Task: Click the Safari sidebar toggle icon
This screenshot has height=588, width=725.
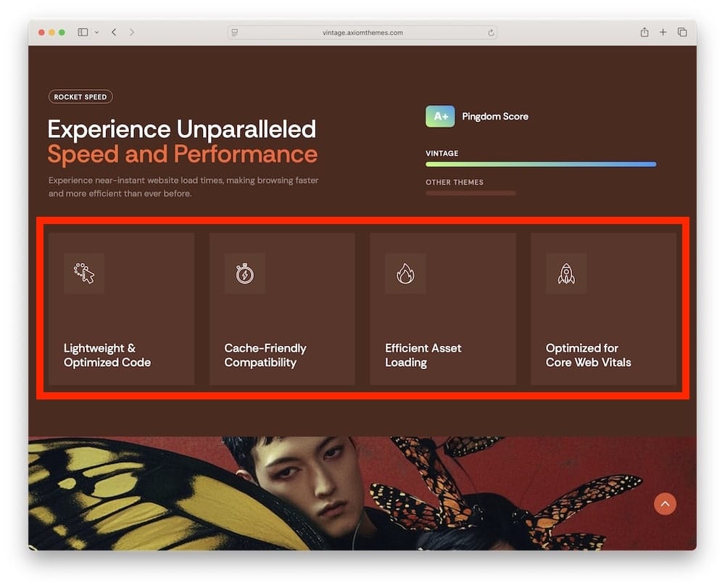Action: (x=83, y=32)
